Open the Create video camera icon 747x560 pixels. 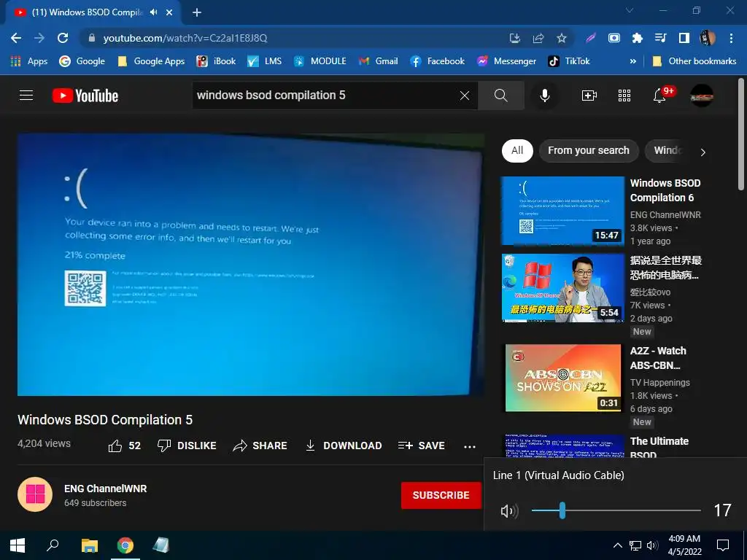(x=589, y=96)
